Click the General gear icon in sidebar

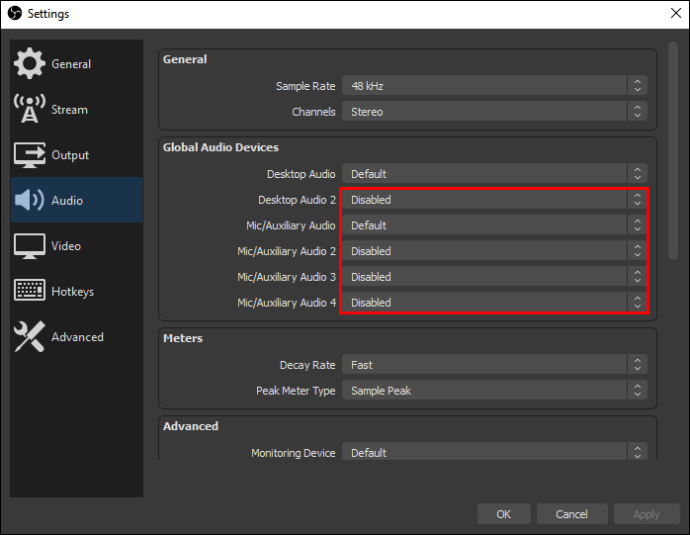point(29,64)
